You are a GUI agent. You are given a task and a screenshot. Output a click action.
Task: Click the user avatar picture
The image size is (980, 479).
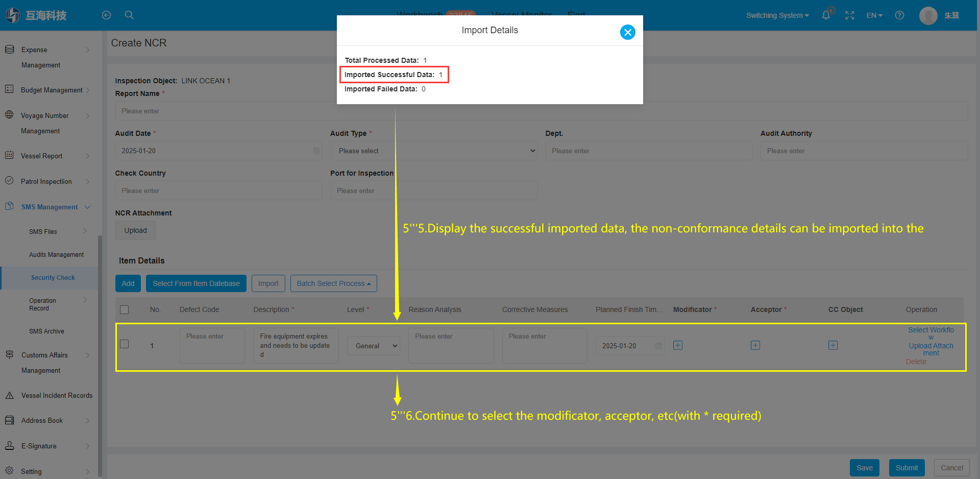pos(928,15)
